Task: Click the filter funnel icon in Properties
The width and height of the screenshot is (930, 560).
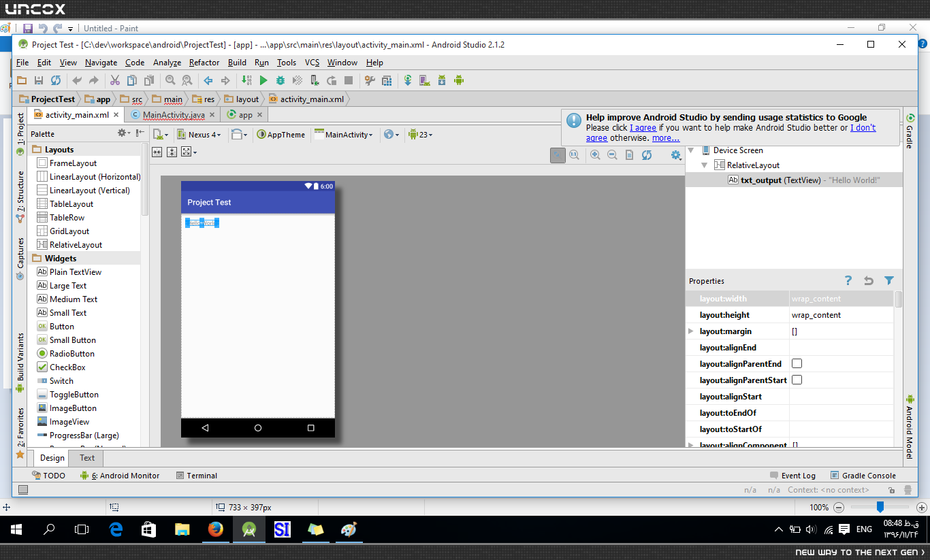Action: [888, 280]
